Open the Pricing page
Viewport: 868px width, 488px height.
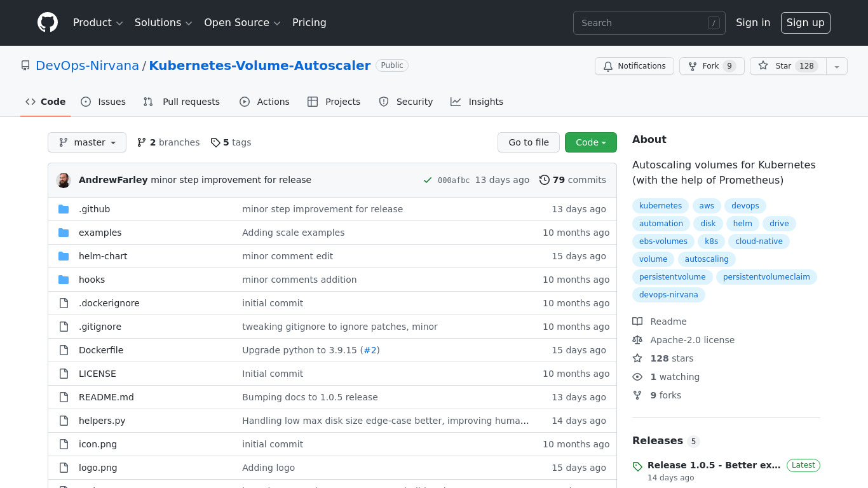[x=309, y=23]
